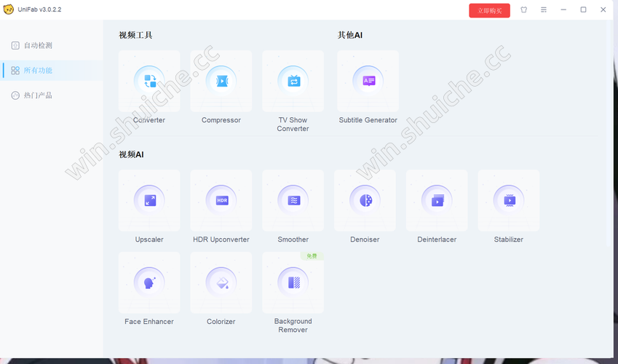Open the Converter tool icon
The image size is (618, 364).
[149, 82]
